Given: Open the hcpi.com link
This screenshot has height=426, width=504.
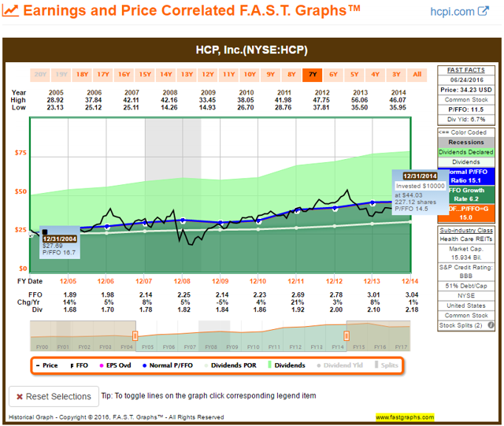Looking at the screenshot, I should click(452, 12).
